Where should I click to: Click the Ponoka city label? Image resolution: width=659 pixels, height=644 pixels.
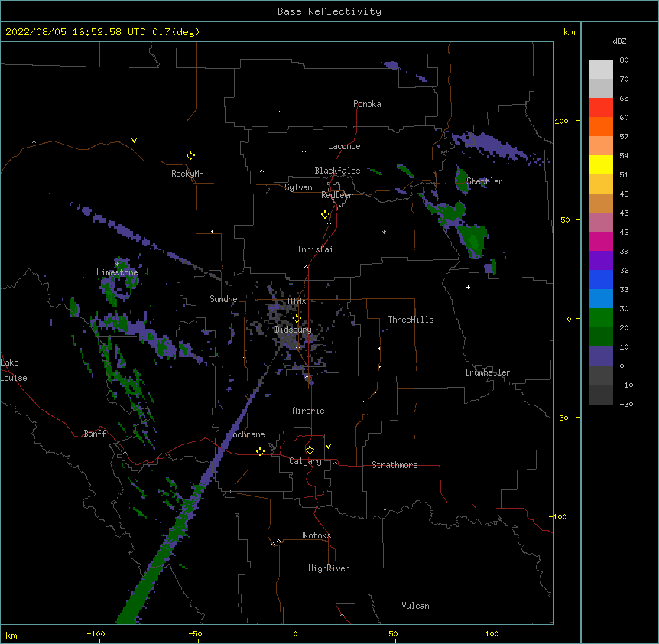[x=367, y=104]
